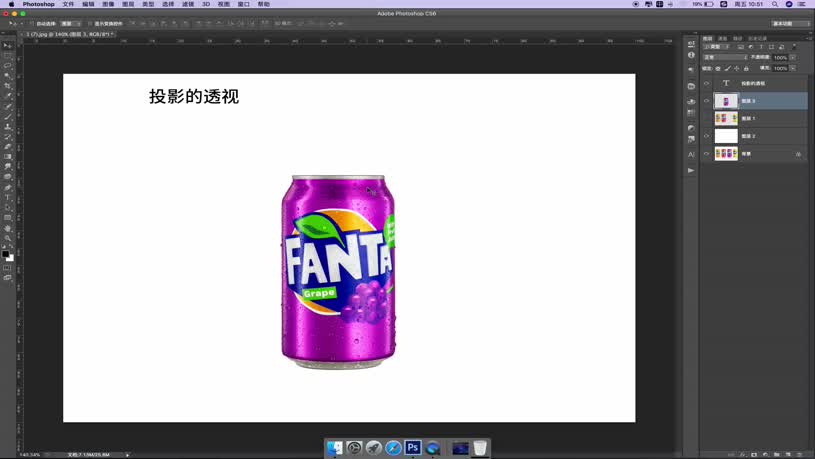Screen dimensions: 815x459
Task: Select the 1 (7).jpg document tab
Action: coord(69,34)
